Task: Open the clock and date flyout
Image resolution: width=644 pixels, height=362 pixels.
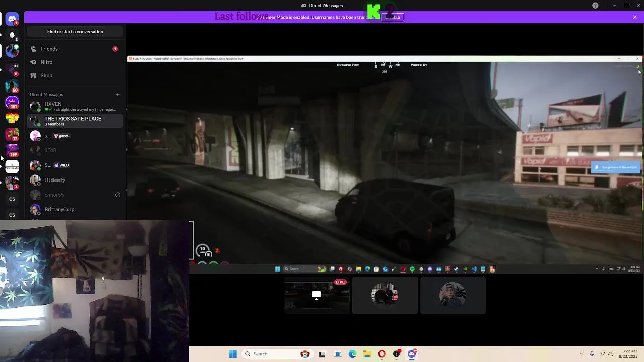Action: pos(629,354)
